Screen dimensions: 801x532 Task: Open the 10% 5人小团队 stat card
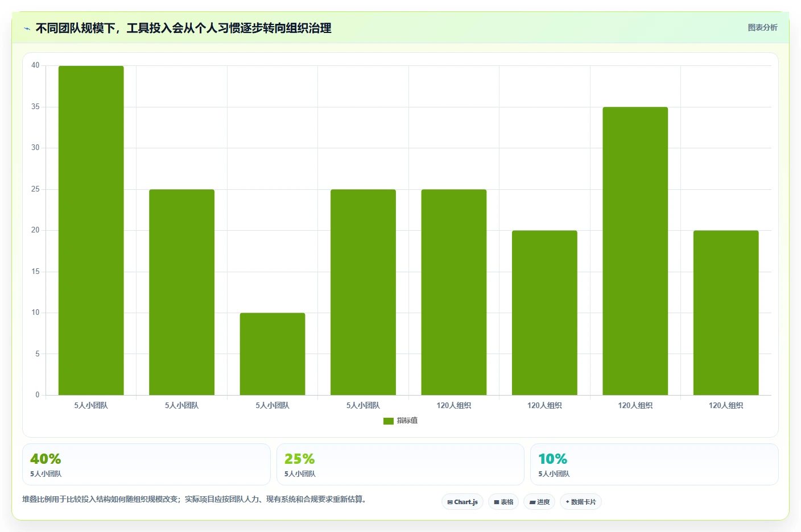654,464
